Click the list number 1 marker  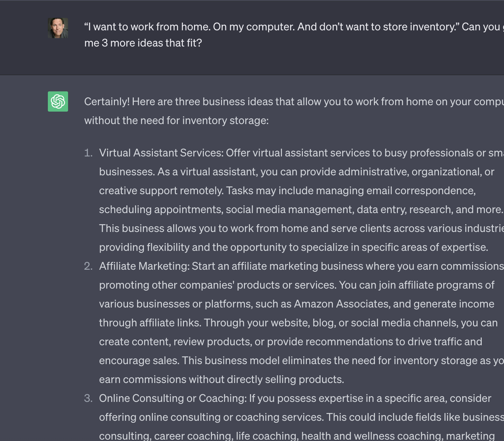[x=88, y=153]
